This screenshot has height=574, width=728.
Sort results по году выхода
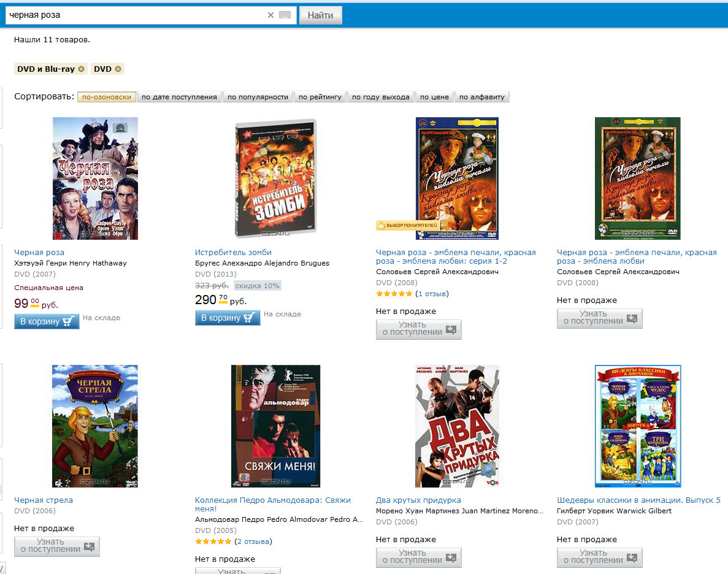(x=381, y=97)
